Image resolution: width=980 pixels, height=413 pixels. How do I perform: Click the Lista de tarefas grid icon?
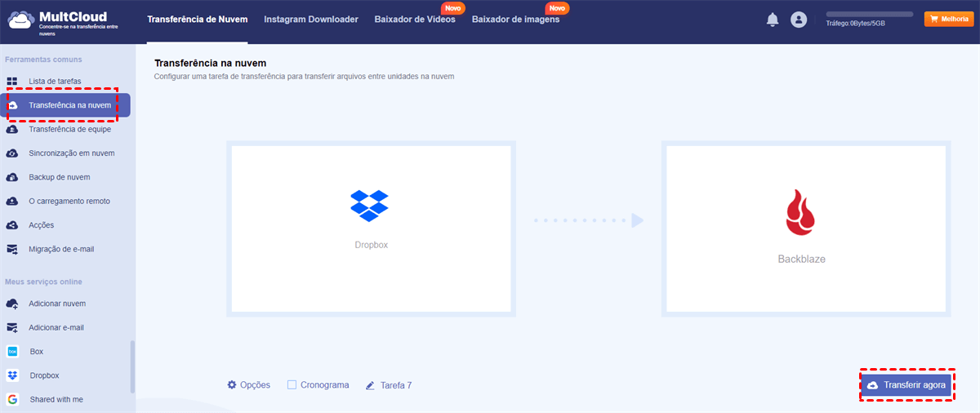coord(12,81)
